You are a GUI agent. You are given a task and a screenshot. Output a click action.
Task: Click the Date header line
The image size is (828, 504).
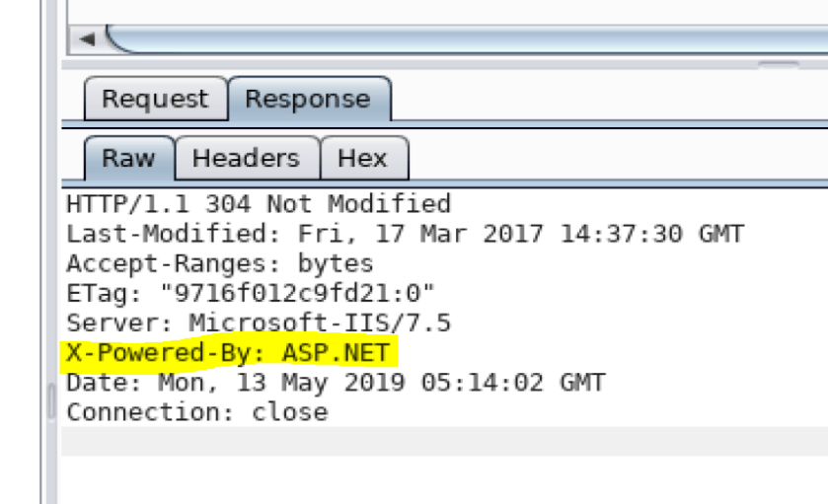(x=336, y=383)
